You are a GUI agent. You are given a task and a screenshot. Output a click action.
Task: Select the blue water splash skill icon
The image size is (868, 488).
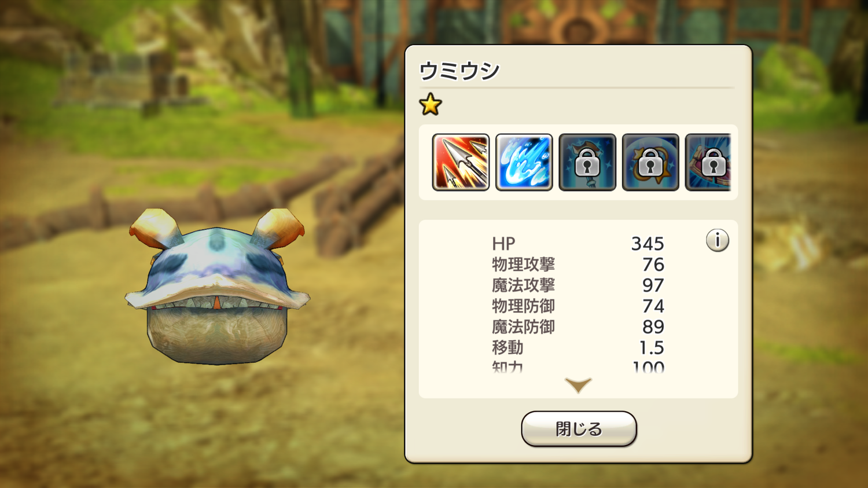[x=524, y=162]
